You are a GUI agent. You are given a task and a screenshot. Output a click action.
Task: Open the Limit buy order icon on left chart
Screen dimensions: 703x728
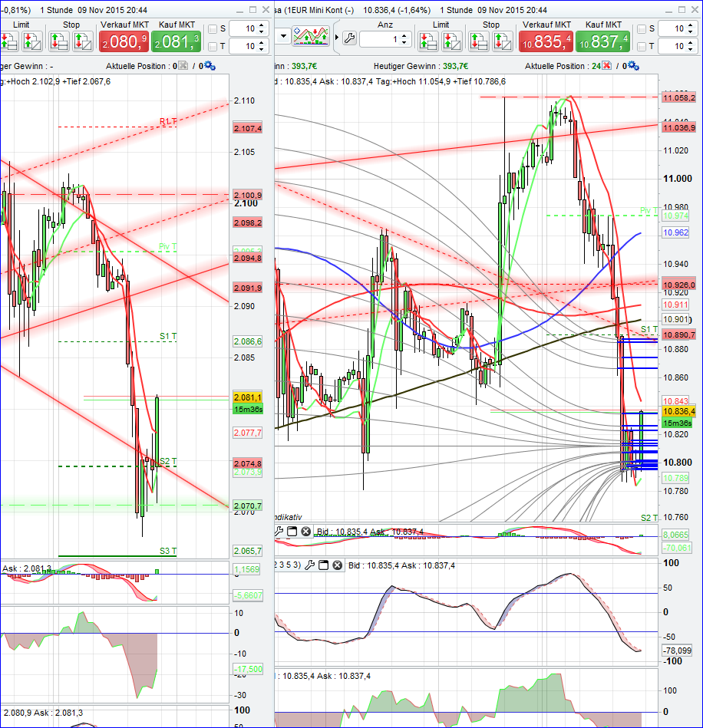pos(8,41)
